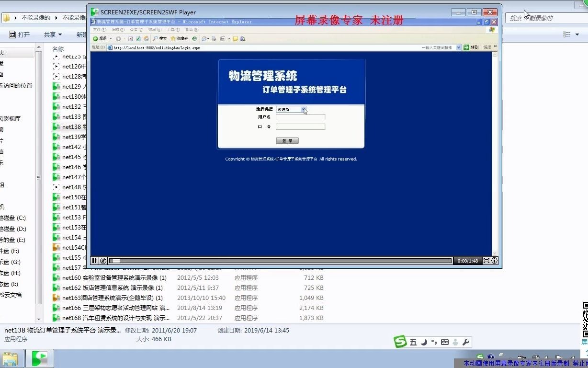Click 打开 in the Explorer toolbar

pos(19,34)
